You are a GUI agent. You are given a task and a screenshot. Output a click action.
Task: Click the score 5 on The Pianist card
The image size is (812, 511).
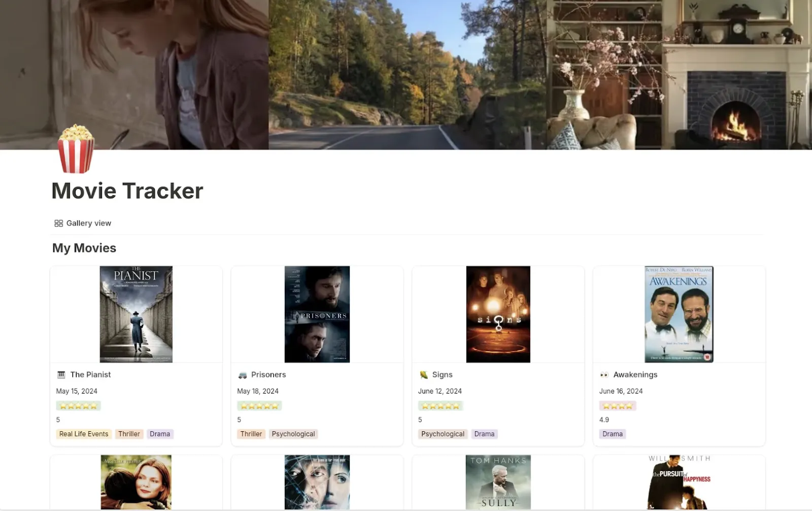(x=58, y=420)
